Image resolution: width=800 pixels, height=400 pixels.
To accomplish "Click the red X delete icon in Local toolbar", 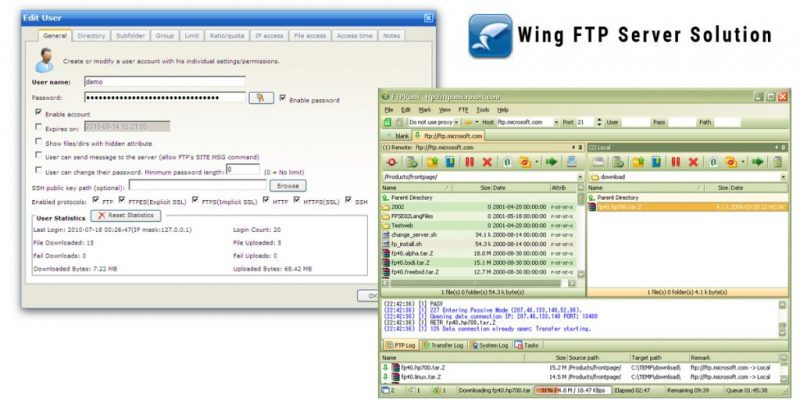I will click(x=693, y=162).
